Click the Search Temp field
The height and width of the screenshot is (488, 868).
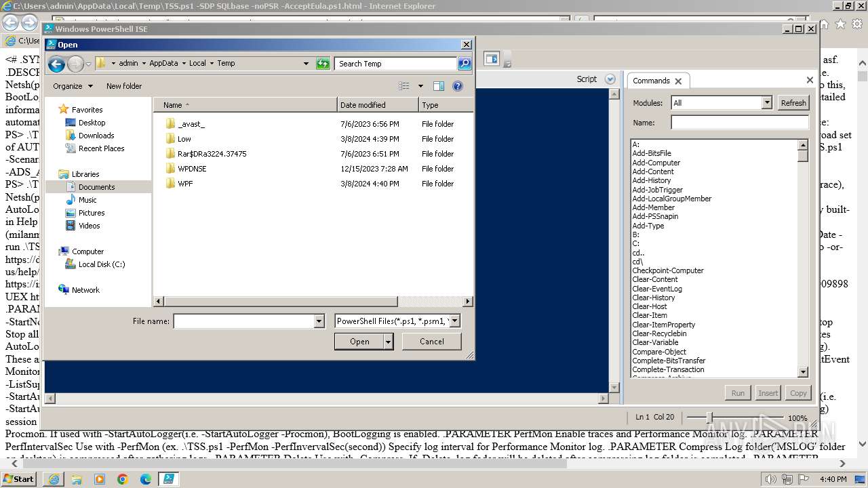pos(396,64)
